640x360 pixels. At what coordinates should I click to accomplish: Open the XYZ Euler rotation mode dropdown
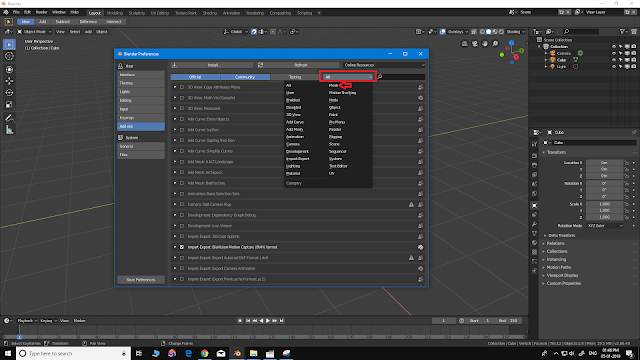click(605, 226)
